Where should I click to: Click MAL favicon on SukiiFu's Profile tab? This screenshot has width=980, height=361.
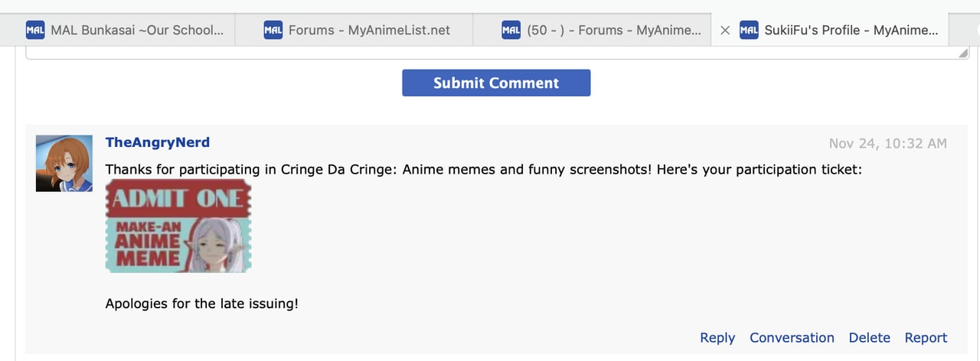(750, 31)
